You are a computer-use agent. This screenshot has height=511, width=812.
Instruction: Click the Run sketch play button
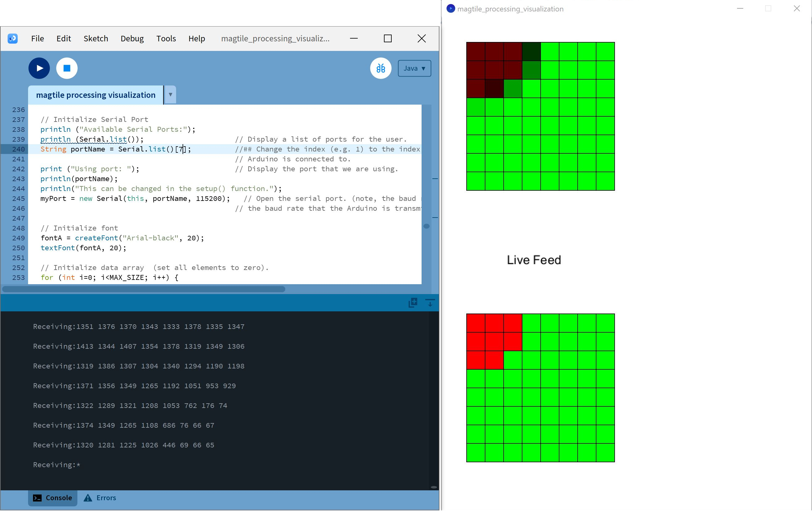pos(39,68)
